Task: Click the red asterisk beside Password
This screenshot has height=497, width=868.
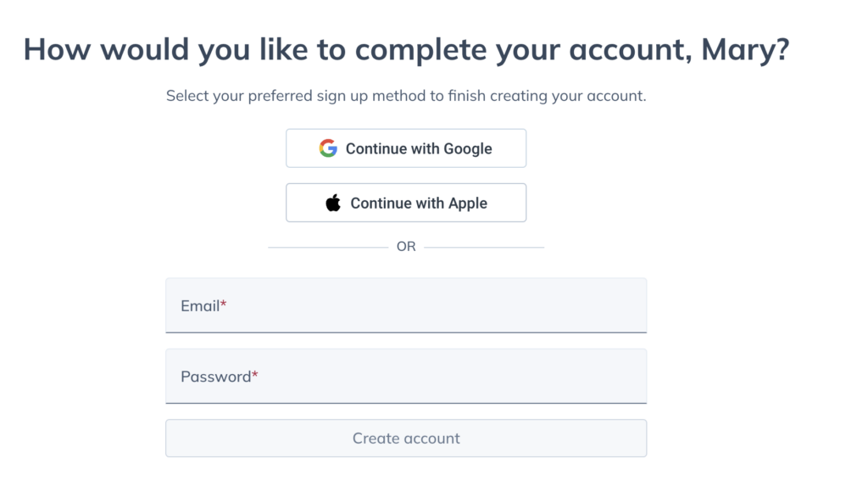Action: click(254, 375)
